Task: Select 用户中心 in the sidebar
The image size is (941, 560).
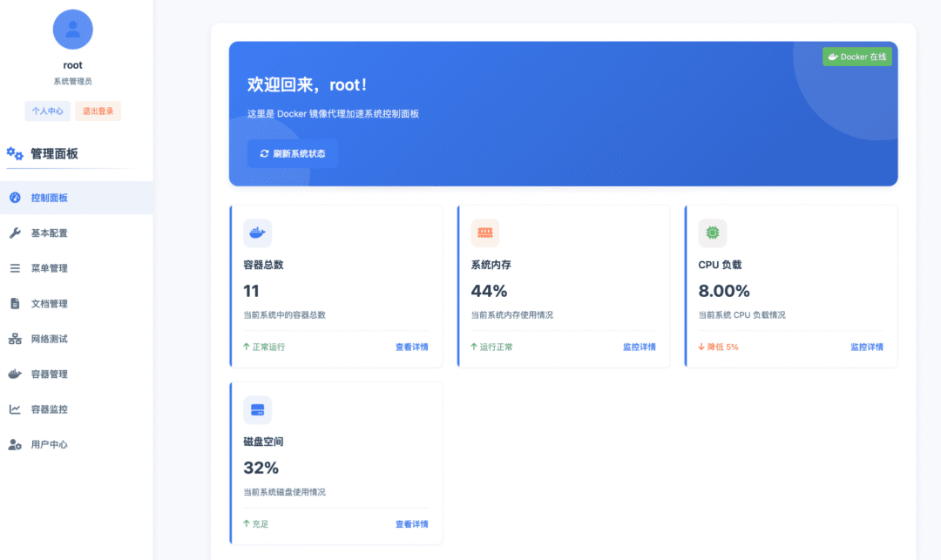Action: click(49, 444)
